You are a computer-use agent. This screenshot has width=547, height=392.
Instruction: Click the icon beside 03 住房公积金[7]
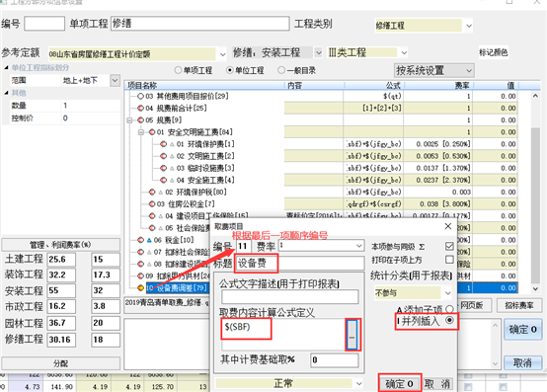(152, 203)
